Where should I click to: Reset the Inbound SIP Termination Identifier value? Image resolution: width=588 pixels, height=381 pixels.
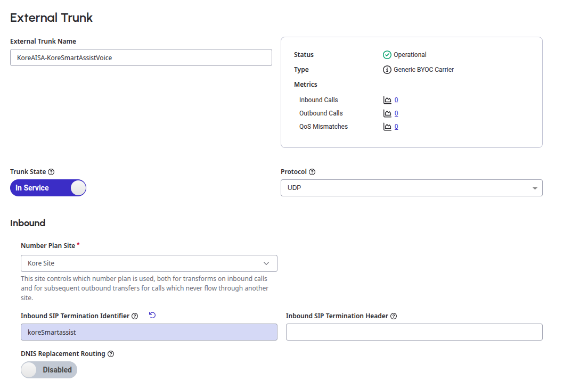[x=152, y=316]
